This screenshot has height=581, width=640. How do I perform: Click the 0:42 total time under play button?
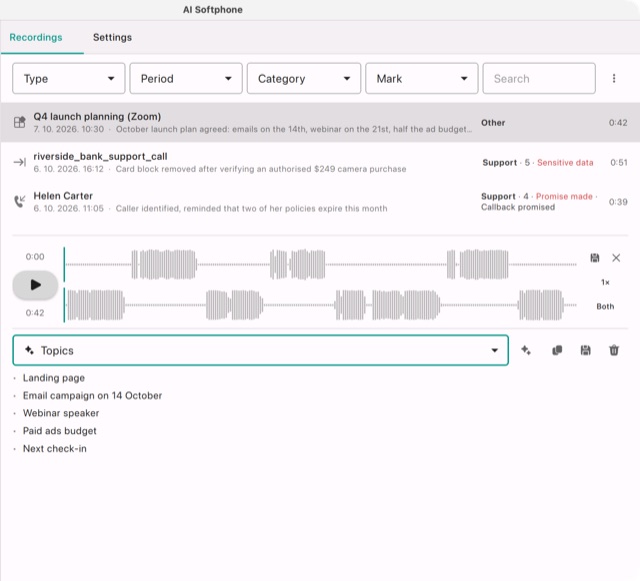(x=35, y=313)
